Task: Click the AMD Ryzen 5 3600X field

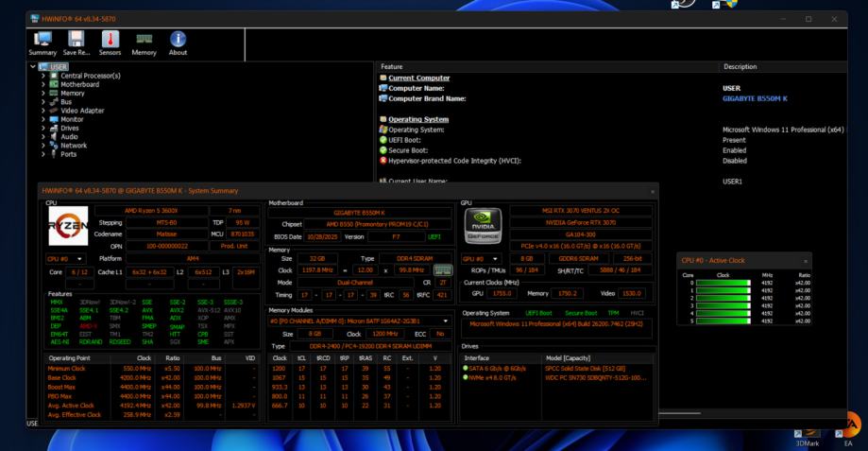Action: pyautogui.click(x=151, y=211)
